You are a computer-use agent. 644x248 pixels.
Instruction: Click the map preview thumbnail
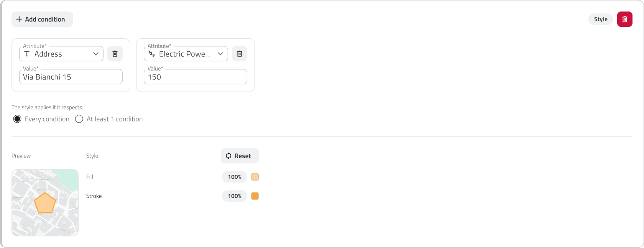point(45,202)
